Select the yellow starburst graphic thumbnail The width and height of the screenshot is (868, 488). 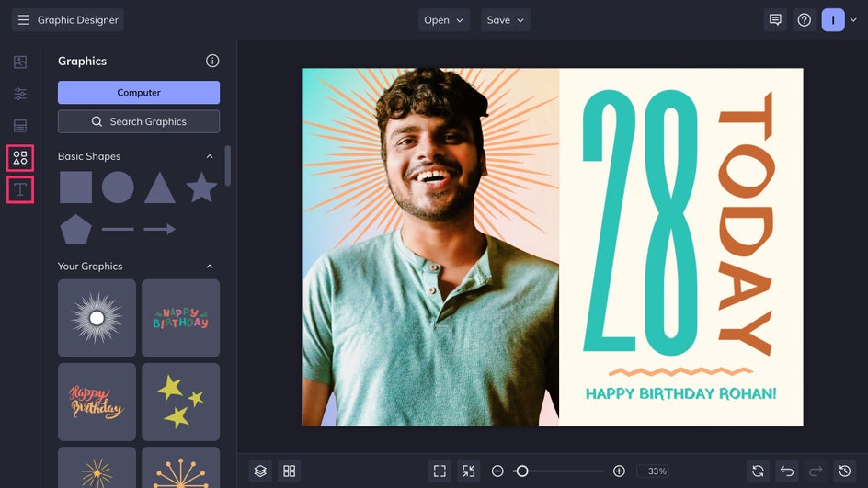tap(97, 468)
